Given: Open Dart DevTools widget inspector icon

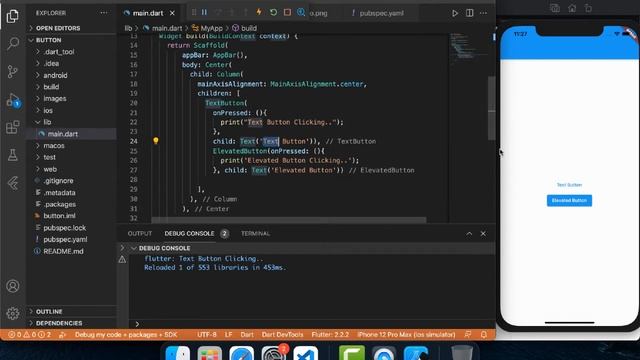Looking at the screenshot, I should pos(301,13).
